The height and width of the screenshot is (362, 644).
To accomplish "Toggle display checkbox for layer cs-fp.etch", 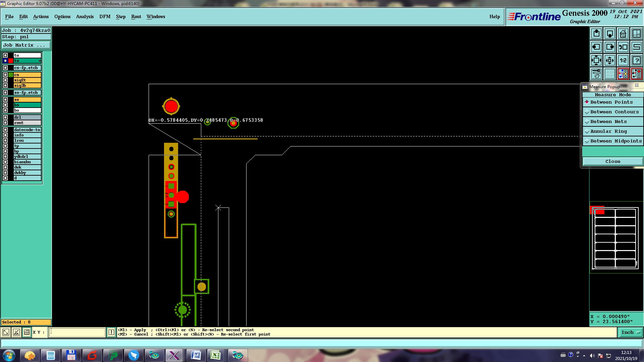I will [5, 68].
